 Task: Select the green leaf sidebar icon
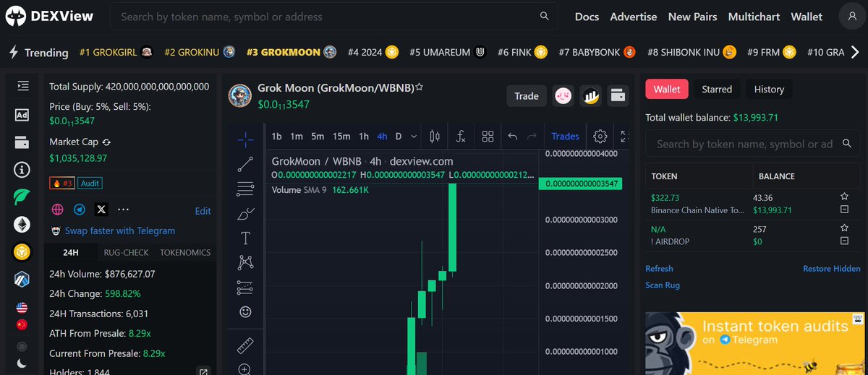click(x=22, y=197)
